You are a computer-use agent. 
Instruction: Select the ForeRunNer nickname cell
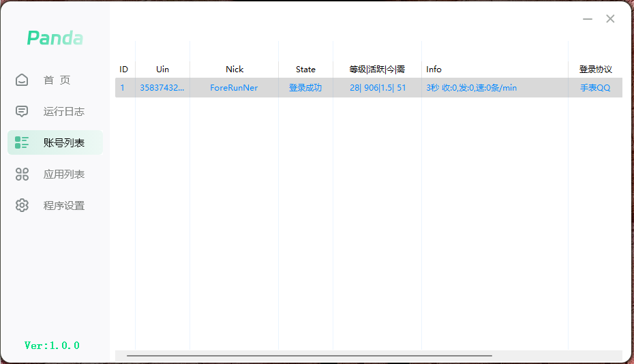coord(234,88)
